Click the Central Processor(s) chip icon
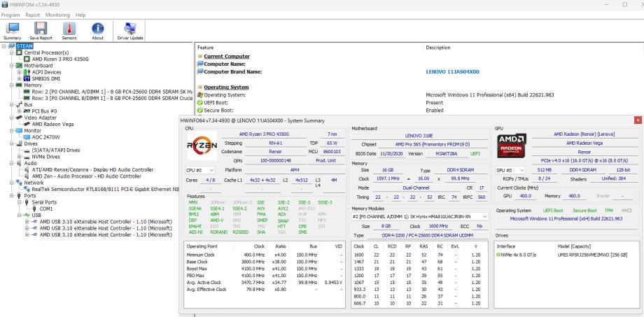The width and height of the screenshot is (644, 317). click(x=20, y=52)
